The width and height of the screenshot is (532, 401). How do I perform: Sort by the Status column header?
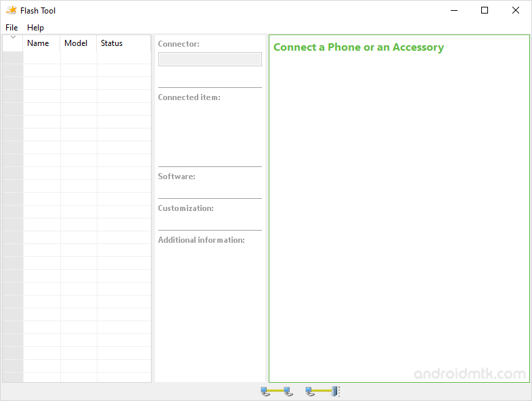point(124,43)
